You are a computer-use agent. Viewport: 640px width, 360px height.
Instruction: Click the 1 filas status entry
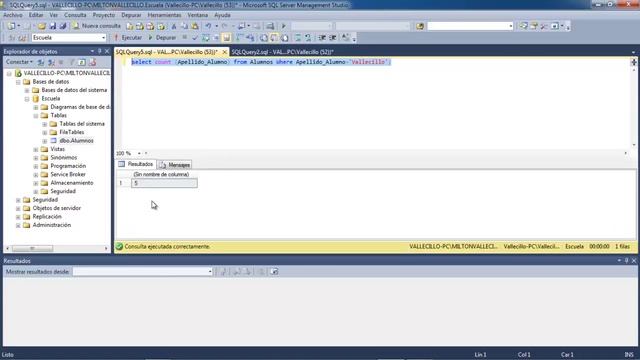[622, 247]
